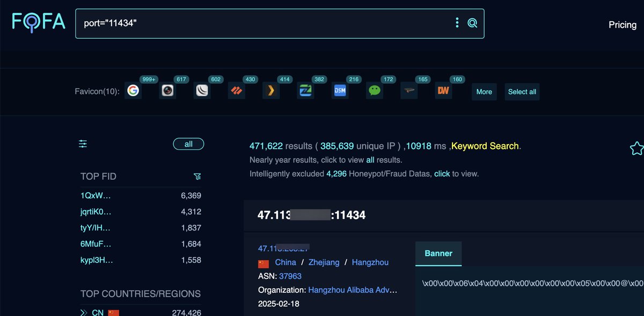644x316 pixels.
Task: Run search with the magnifier icon
Action: [x=472, y=23]
